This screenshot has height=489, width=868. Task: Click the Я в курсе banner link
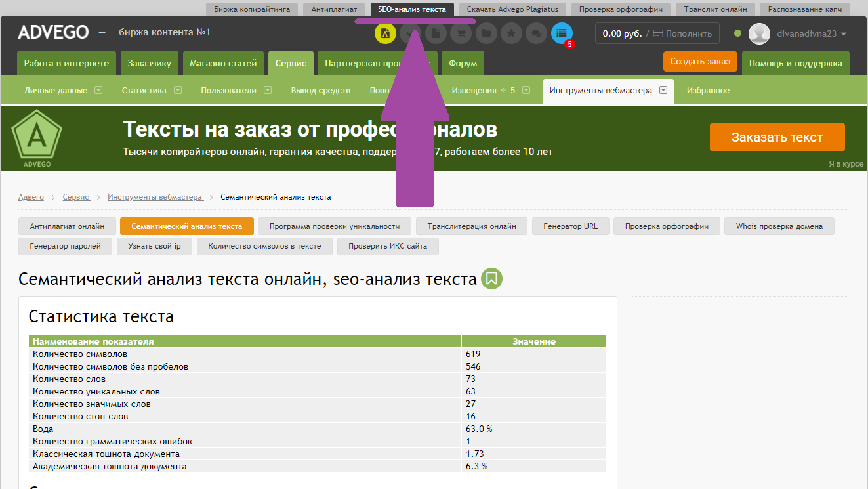coord(846,164)
